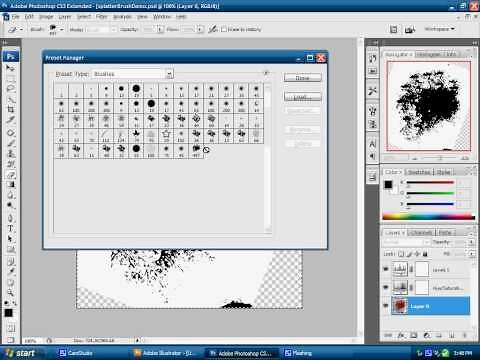The width and height of the screenshot is (480, 360).
Task: Open the collapsed History panel icon
Action: click(x=372, y=59)
